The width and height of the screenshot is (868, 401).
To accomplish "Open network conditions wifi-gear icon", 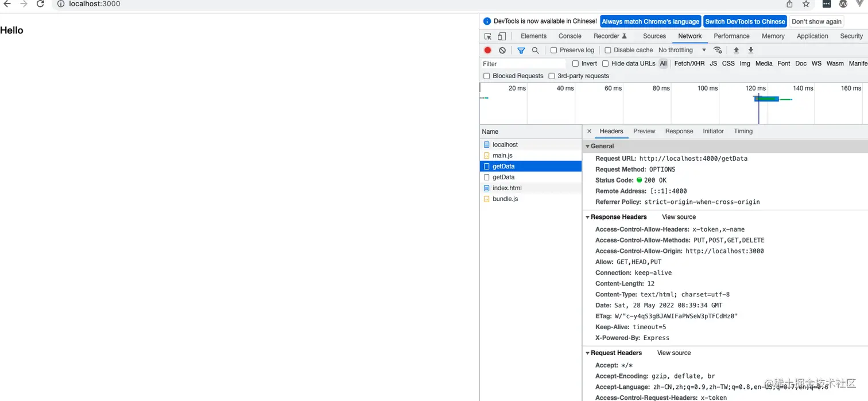I will click(718, 50).
